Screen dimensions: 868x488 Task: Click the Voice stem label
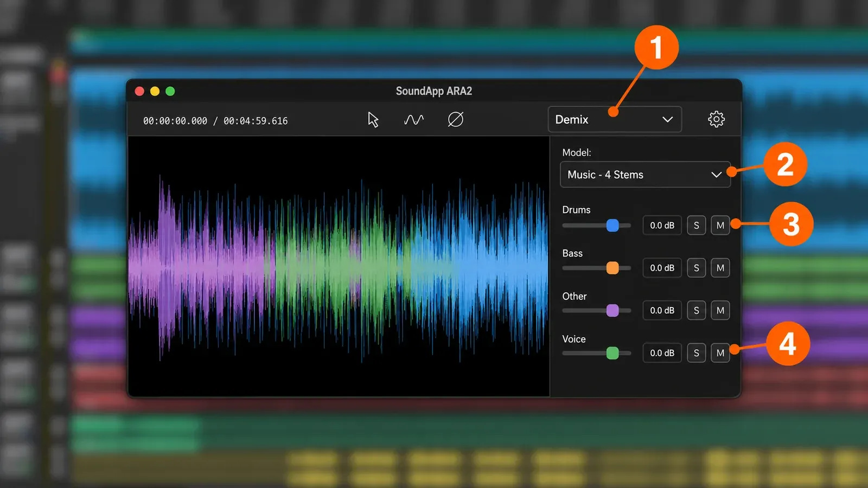click(574, 339)
